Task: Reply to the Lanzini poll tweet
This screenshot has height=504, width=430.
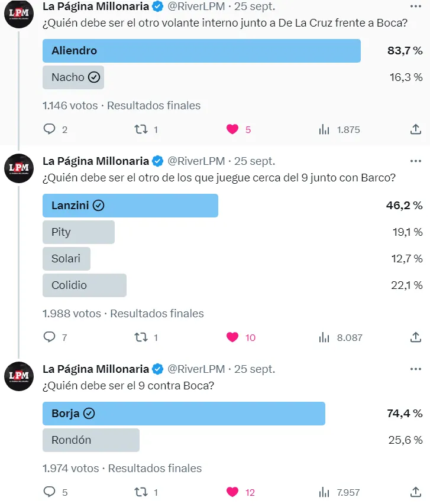Action: [x=50, y=337]
